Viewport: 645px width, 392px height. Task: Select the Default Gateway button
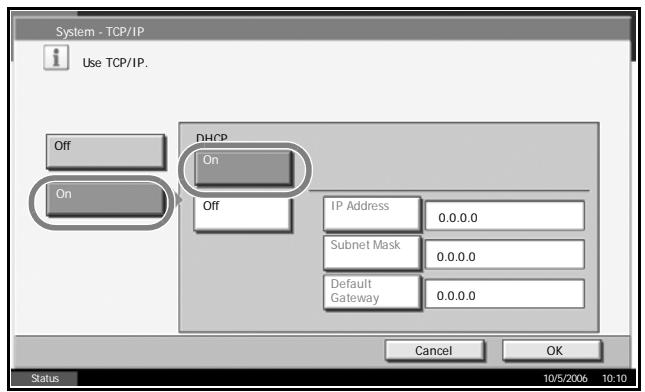coord(372,292)
